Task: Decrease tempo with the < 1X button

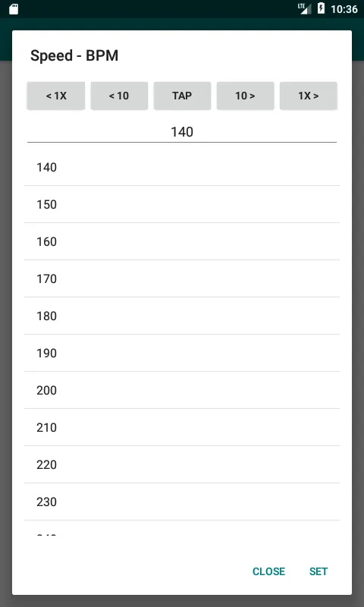Action: 56,96
